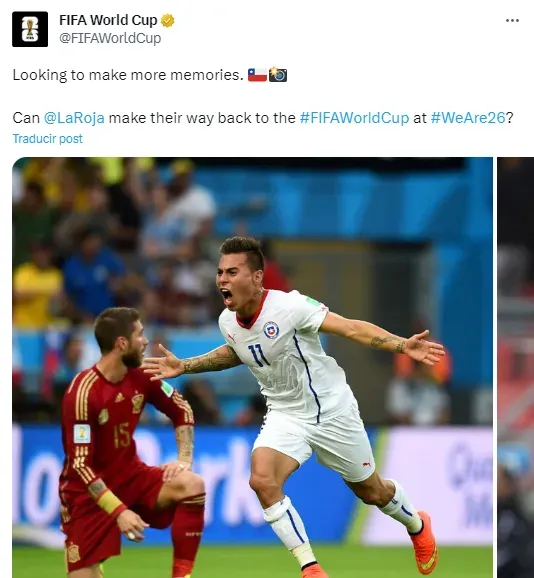Viewport: 534px width, 578px height.
Task: Open the FIFA World Cup profile avatar
Action: click(30, 29)
